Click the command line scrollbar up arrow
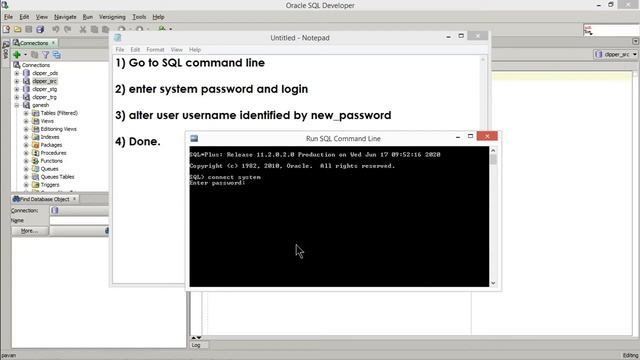 click(493, 151)
